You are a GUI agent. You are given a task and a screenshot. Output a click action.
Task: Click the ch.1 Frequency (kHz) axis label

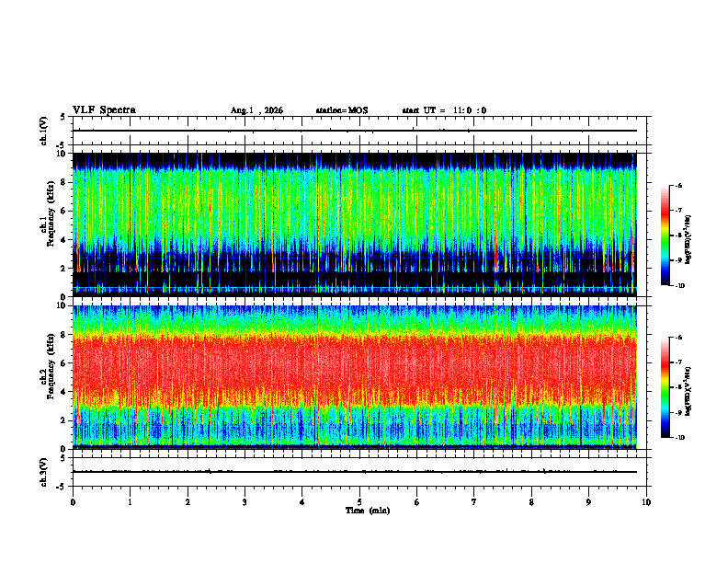48,224
